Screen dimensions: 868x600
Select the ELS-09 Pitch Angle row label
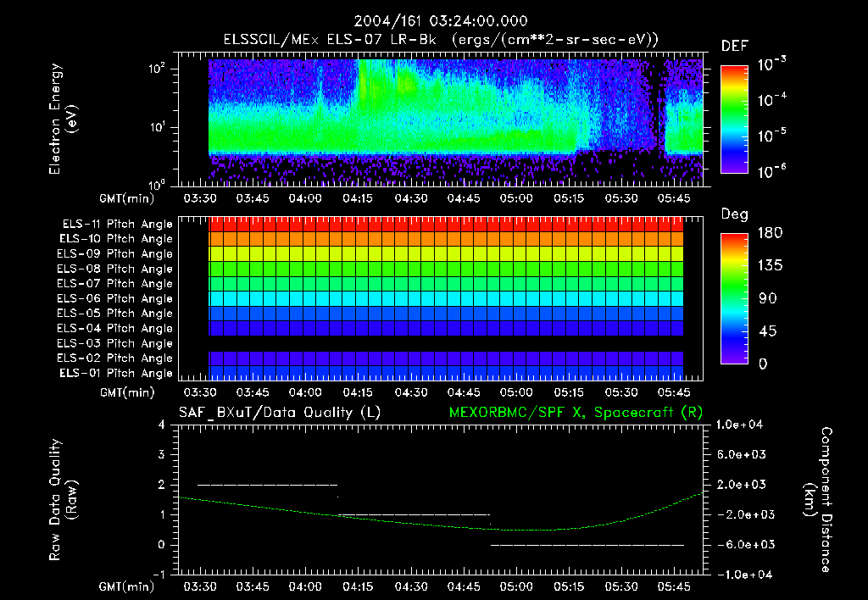pyautogui.click(x=115, y=254)
